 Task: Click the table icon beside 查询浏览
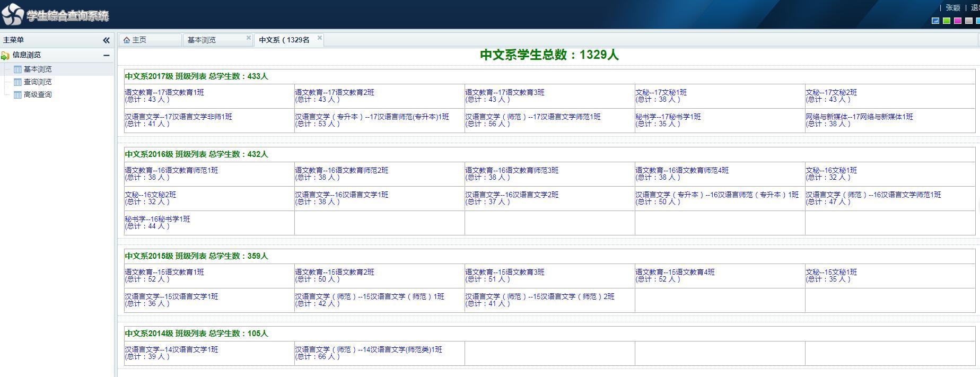(17, 82)
